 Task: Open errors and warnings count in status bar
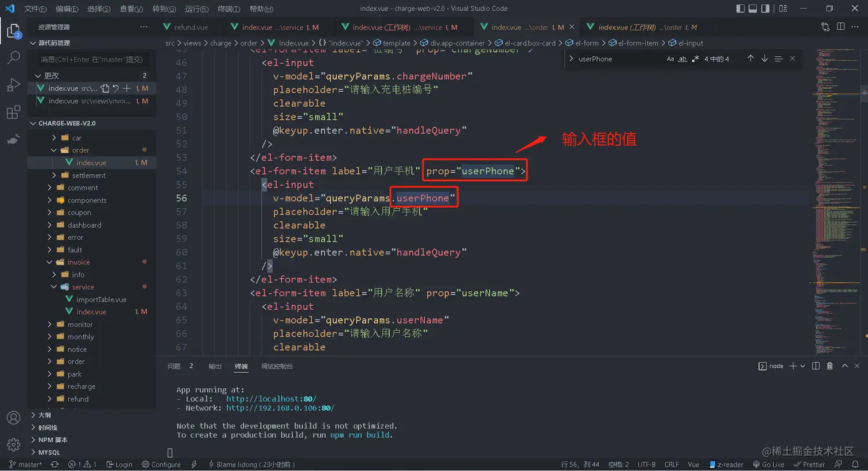(82, 465)
